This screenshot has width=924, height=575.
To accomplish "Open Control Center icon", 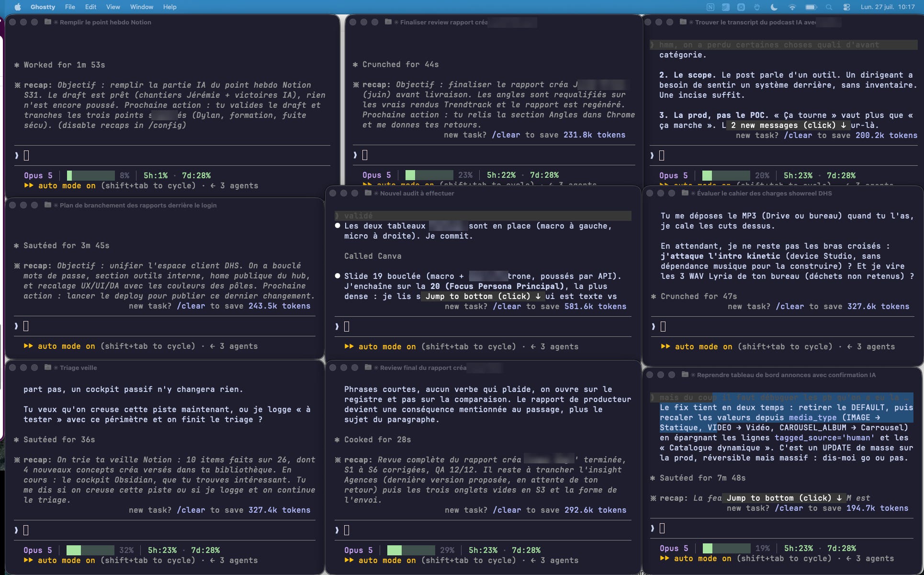I will click(846, 7).
